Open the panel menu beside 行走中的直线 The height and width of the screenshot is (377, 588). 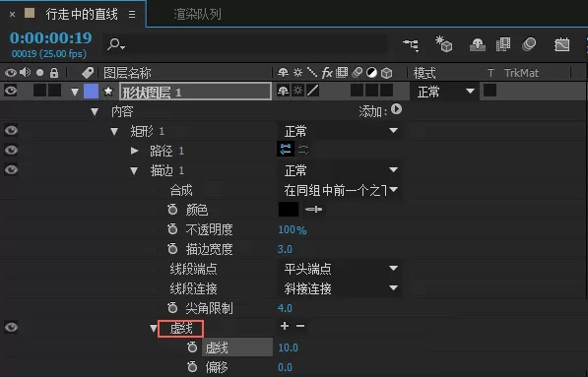coord(132,14)
